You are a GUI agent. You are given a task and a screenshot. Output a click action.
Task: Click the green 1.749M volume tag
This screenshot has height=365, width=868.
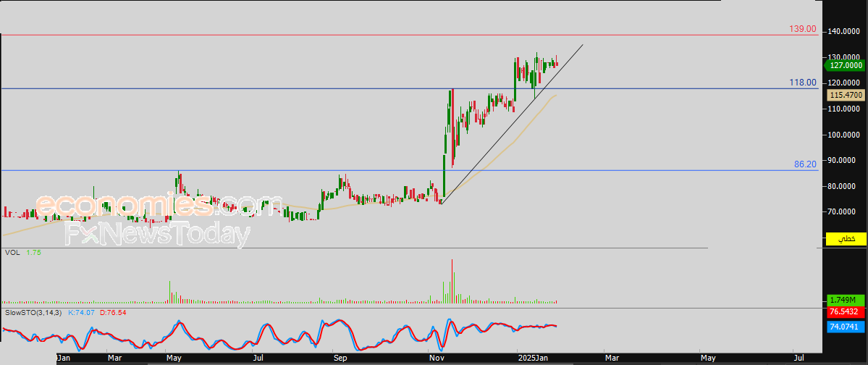pos(845,300)
